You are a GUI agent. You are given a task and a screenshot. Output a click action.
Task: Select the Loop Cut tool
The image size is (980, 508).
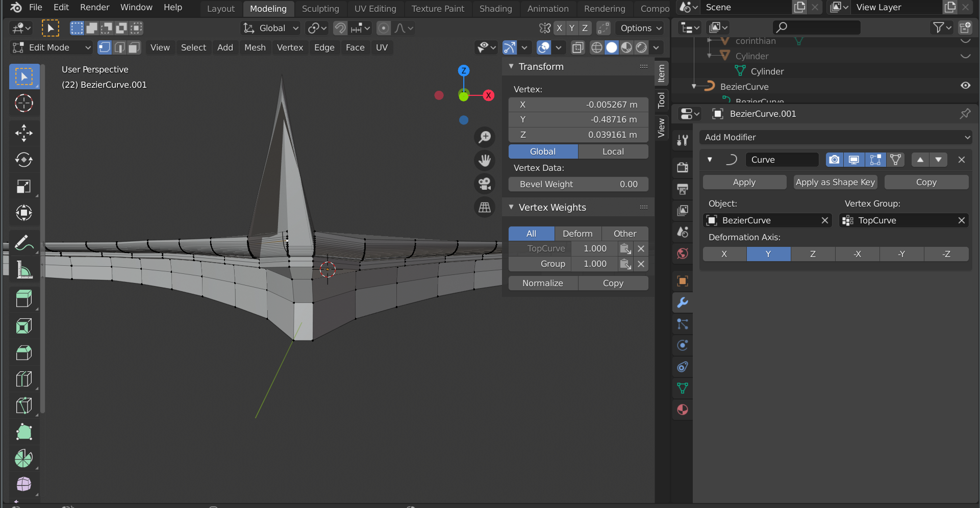click(x=24, y=378)
